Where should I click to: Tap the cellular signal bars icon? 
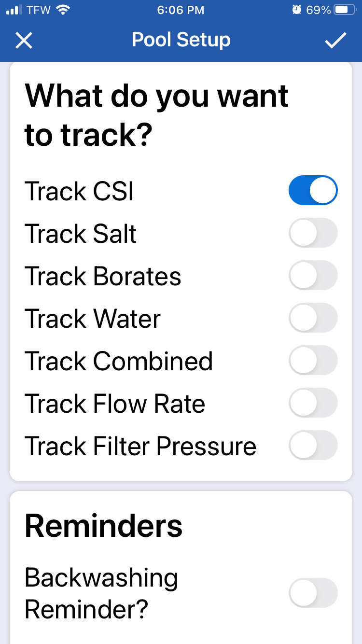[x=14, y=10]
